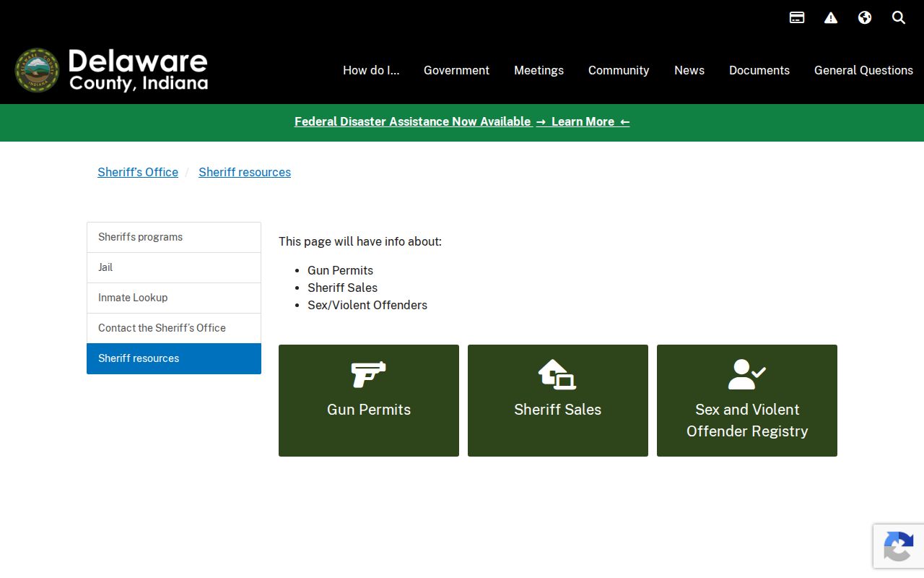
Task: Click the person-check icon on Offender Registry
Action: [747, 374]
